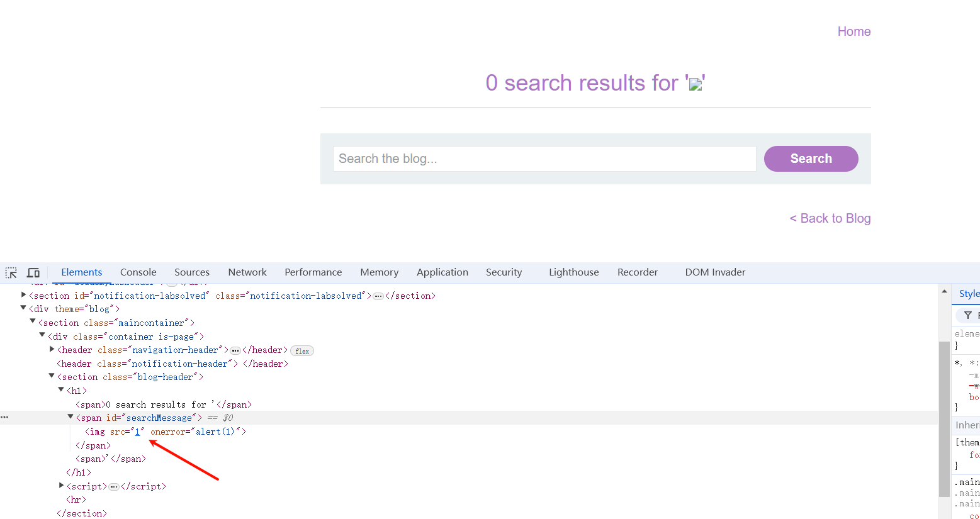Open the Network tab
This screenshot has width=980, height=519.
click(x=247, y=272)
